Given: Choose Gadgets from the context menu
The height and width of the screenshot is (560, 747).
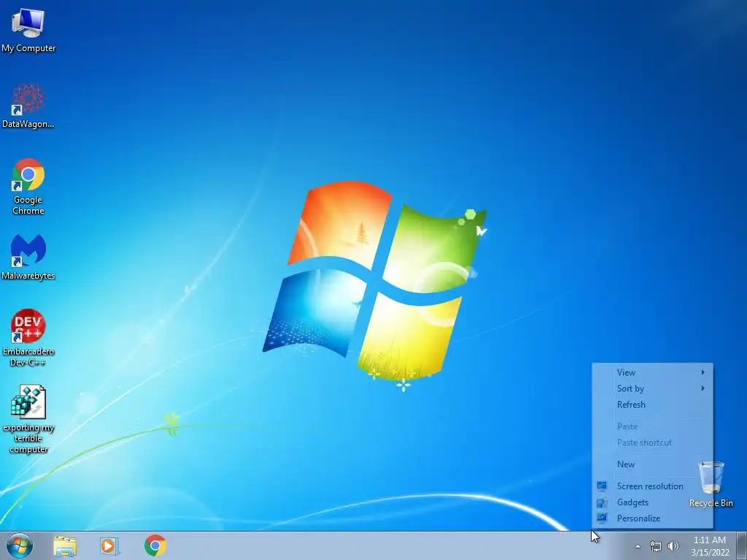Looking at the screenshot, I should [652, 502].
